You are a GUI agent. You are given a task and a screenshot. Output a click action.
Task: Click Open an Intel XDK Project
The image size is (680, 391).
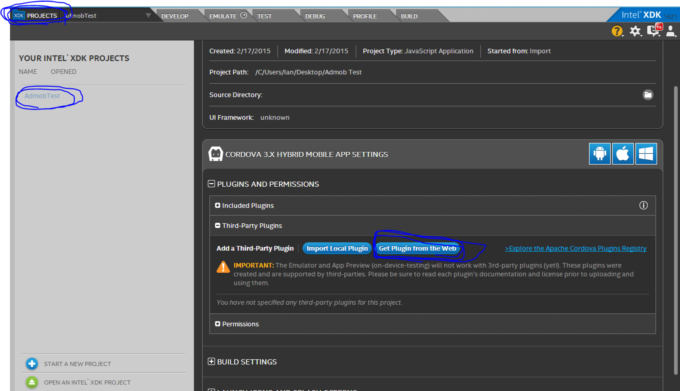click(87, 382)
